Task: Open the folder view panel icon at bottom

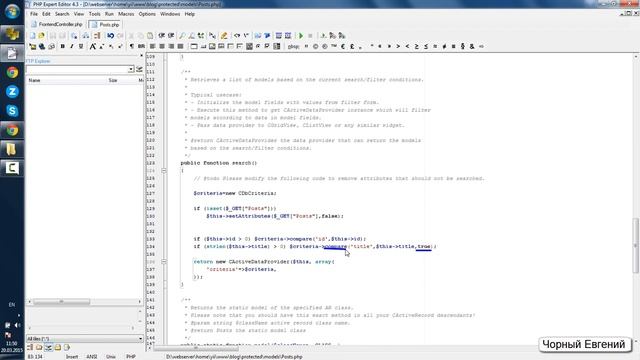Action: (x=39, y=348)
